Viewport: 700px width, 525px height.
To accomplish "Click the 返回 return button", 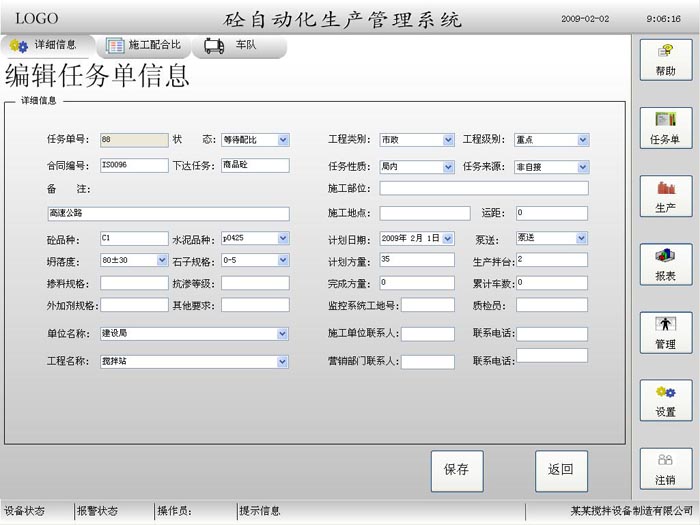I will click(x=561, y=470).
